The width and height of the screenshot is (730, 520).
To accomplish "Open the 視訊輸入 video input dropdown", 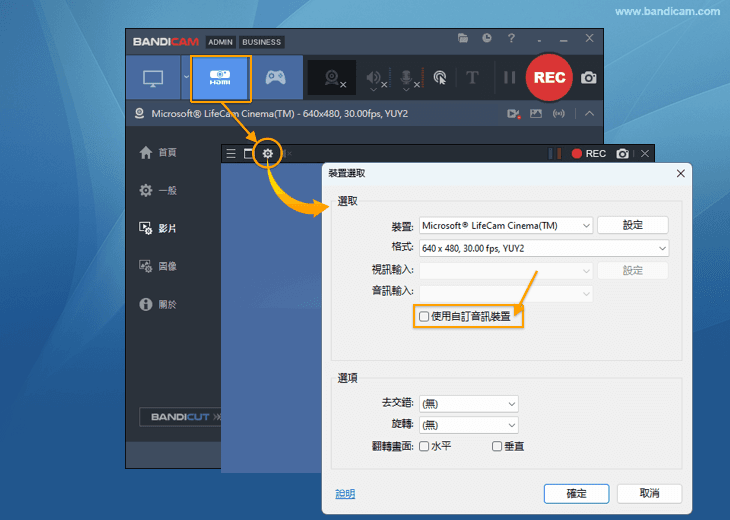I will (506, 271).
